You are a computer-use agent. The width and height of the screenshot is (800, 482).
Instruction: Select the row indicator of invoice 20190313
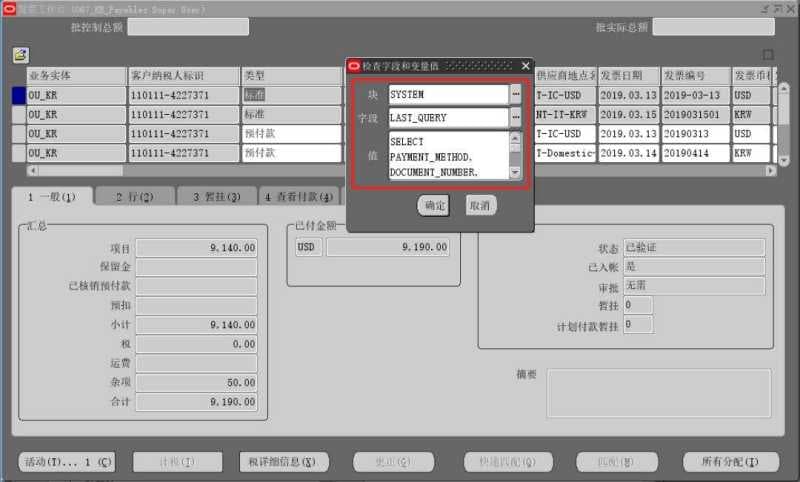[19, 134]
